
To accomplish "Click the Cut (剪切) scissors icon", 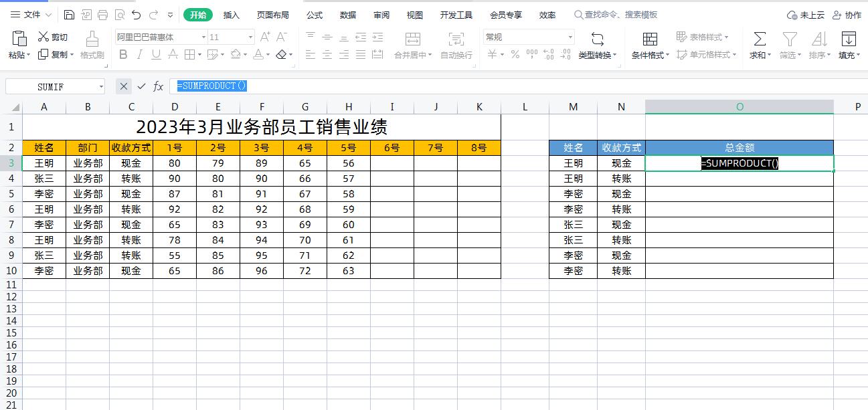I will (44, 37).
